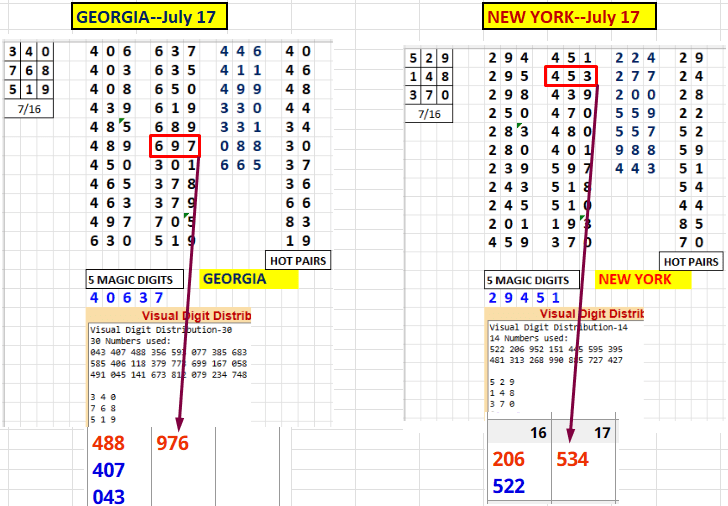
Task: Click the 5 MAGIC DIGITS box for New York
Action: [532, 280]
